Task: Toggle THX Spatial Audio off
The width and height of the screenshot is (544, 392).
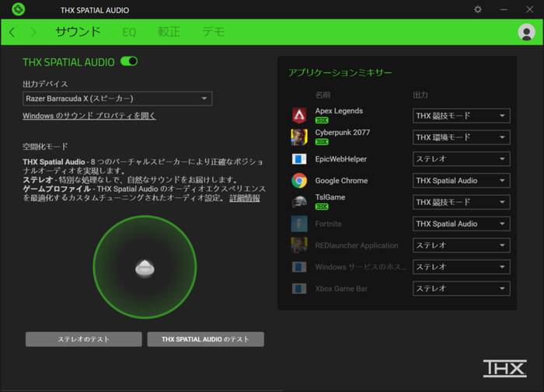Action: [x=129, y=61]
